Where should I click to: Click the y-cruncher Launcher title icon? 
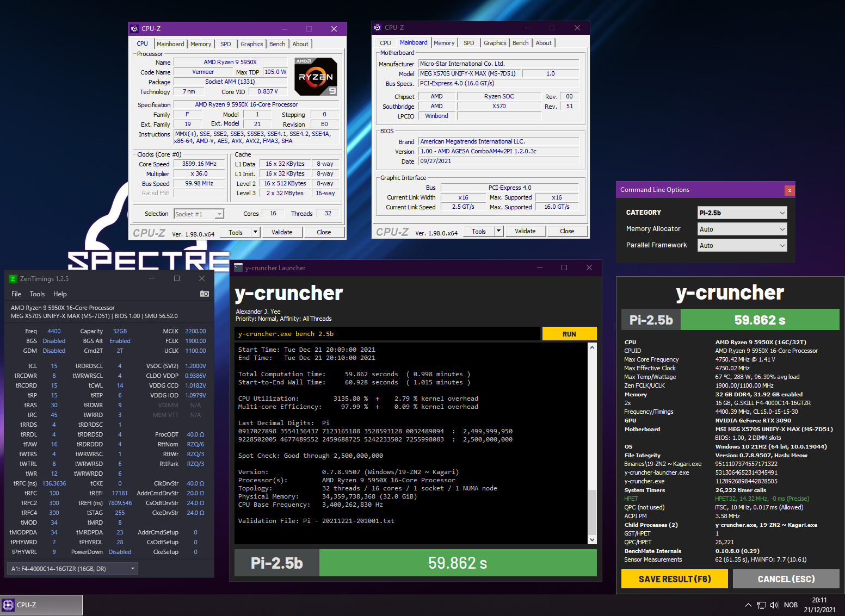click(238, 267)
